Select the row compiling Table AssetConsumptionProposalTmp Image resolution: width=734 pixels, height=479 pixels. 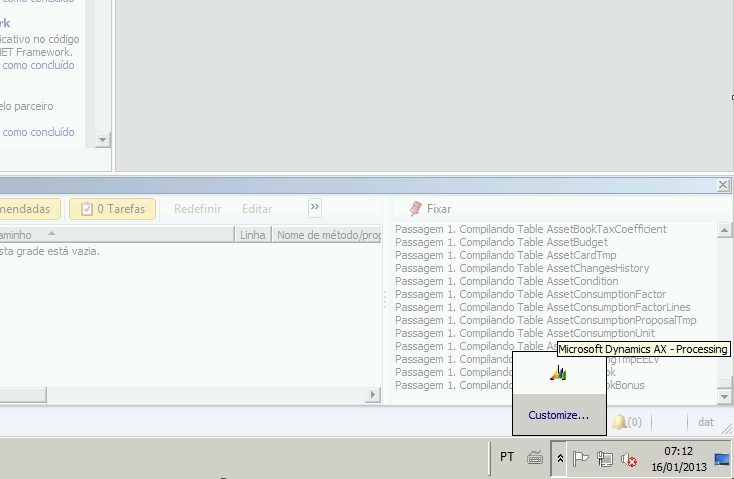pos(546,320)
